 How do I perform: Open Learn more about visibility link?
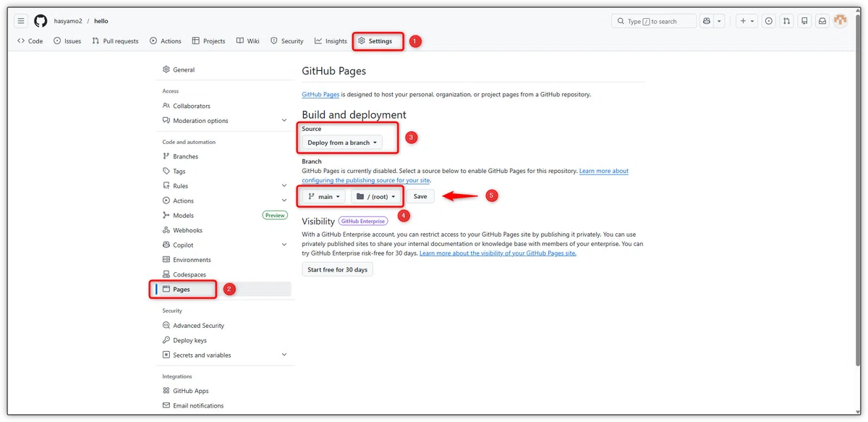pyautogui.click(x=498, y=253)
